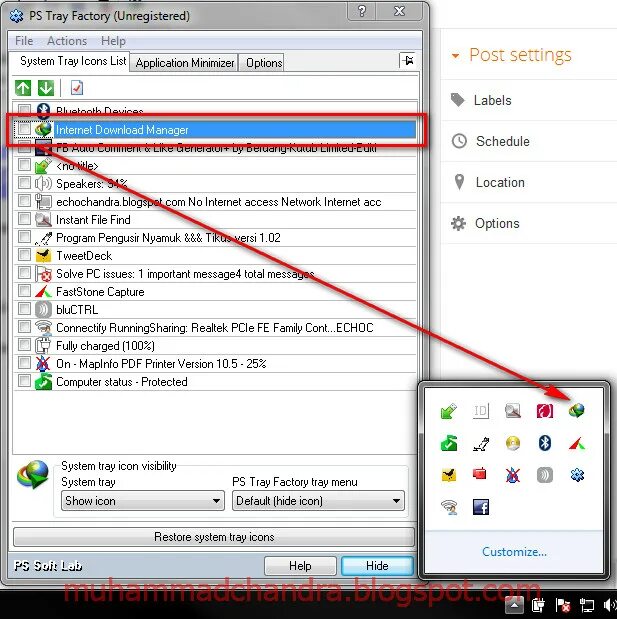Viewport: 617px width, 619px height.
Task: Click the Hide button
Action: coord(377,566)
